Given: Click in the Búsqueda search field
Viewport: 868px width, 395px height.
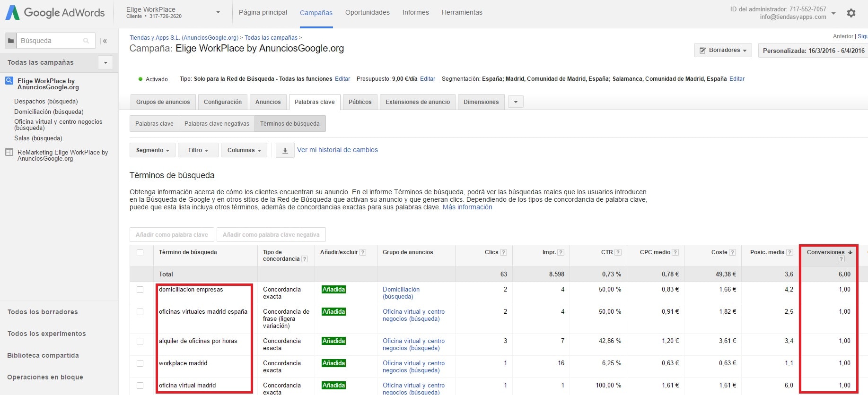Looking at the screenshot, I should click(x=56, y=41).
